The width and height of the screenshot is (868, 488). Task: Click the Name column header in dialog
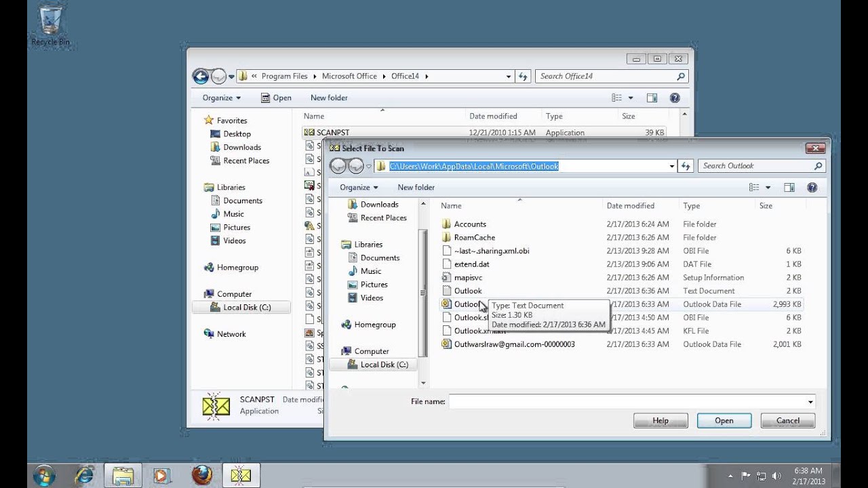tap(451, 205)
